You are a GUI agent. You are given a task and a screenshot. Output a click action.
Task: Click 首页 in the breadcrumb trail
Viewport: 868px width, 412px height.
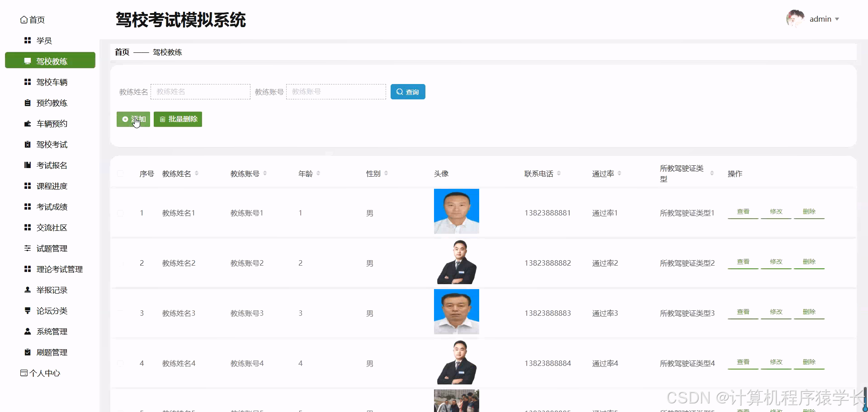pyautogui.click(x=121, y=52)
